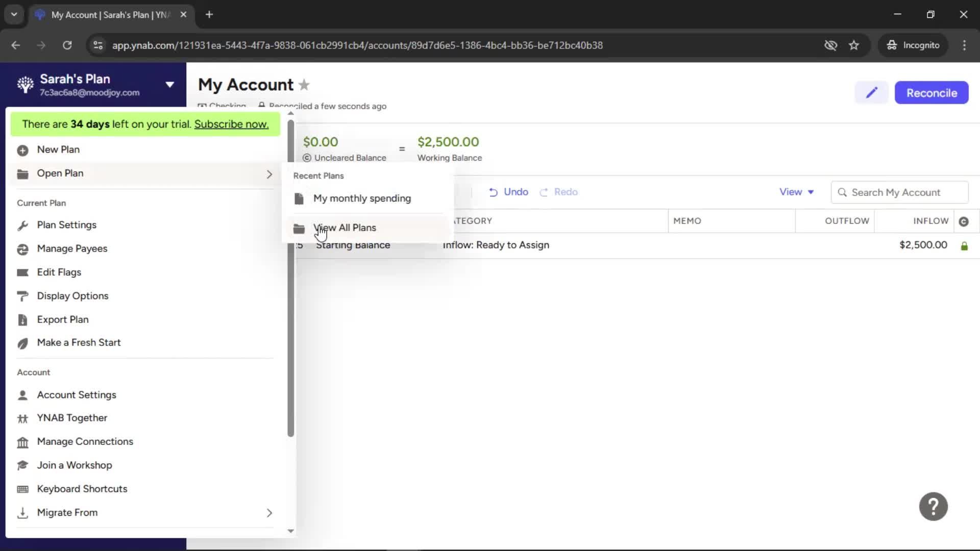Click the green lock on Starting Balance row
Viewport: 980px width, 551px height.
pyautogui.click(x=964, y=246)
